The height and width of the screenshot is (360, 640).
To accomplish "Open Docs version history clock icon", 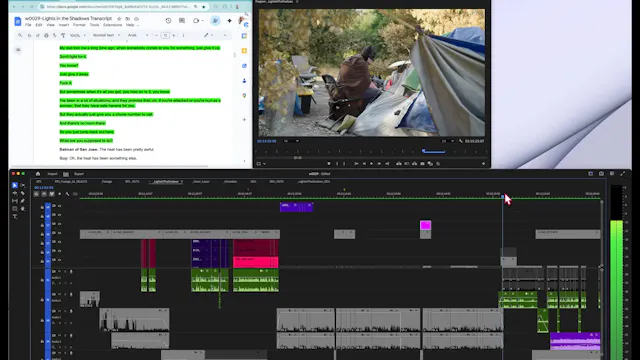I will (x=168, y=20).
